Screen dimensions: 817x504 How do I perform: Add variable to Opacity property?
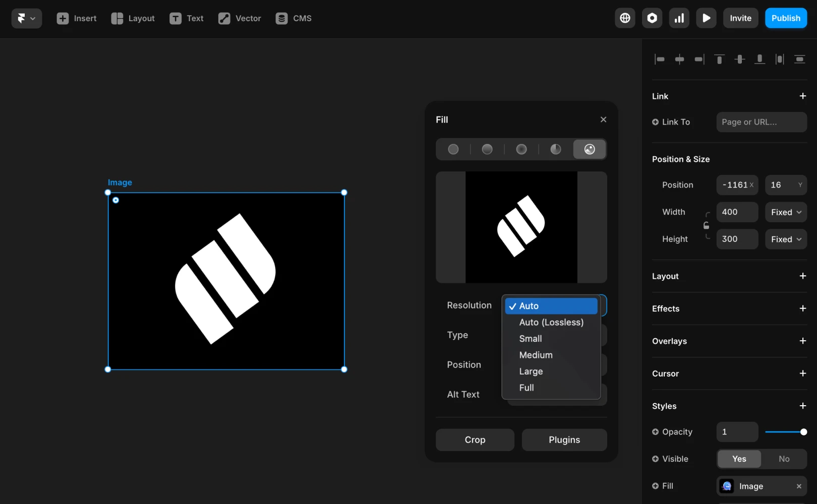(656, 432)
